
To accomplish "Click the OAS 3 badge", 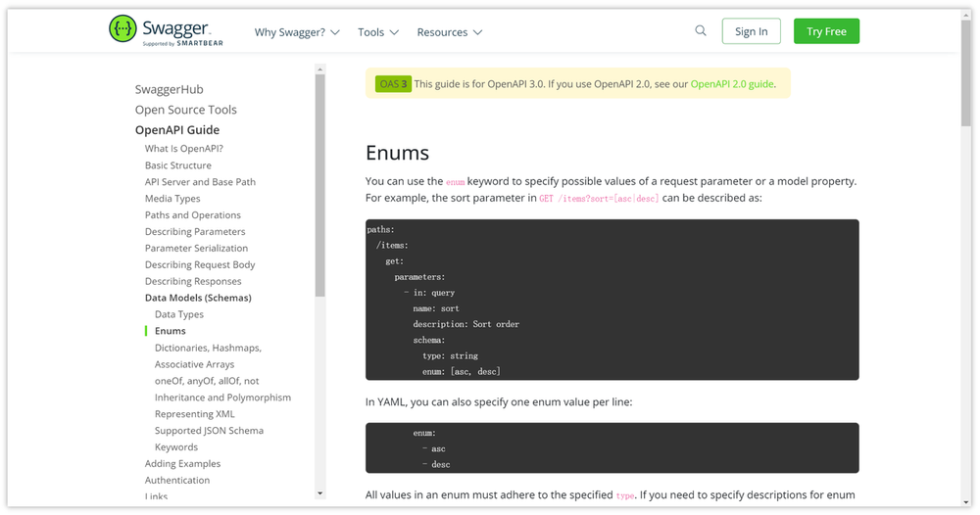I will pyautogui.click(x=393, y=83).
